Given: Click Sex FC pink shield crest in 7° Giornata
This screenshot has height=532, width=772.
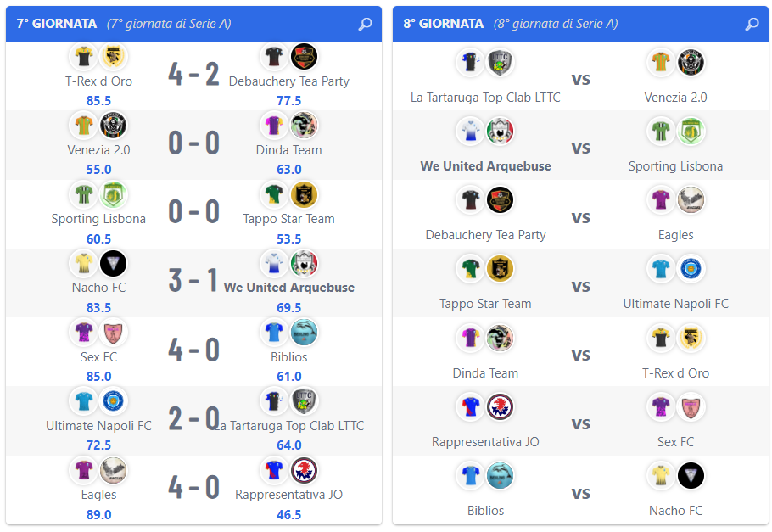Looking at the screenshot, I should click(x=113, y=332).
